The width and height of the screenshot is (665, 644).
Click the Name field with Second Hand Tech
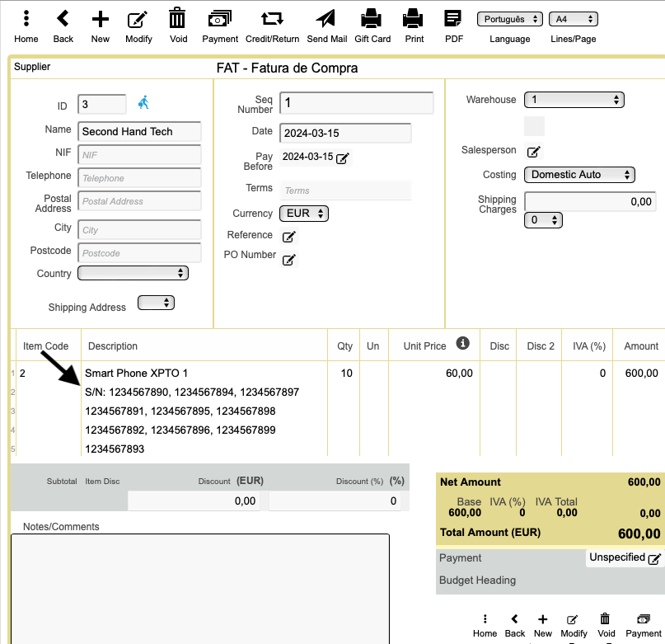click(139, 132)
